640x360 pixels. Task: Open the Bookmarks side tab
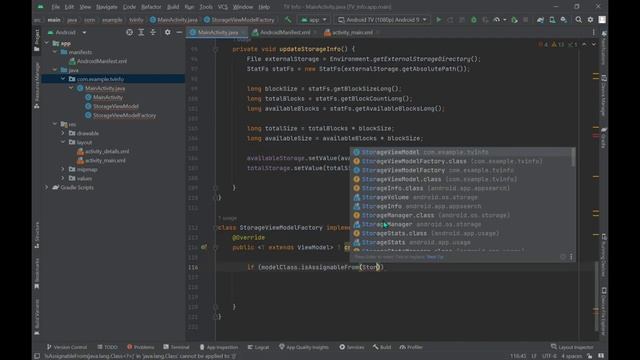coord(37,273)
